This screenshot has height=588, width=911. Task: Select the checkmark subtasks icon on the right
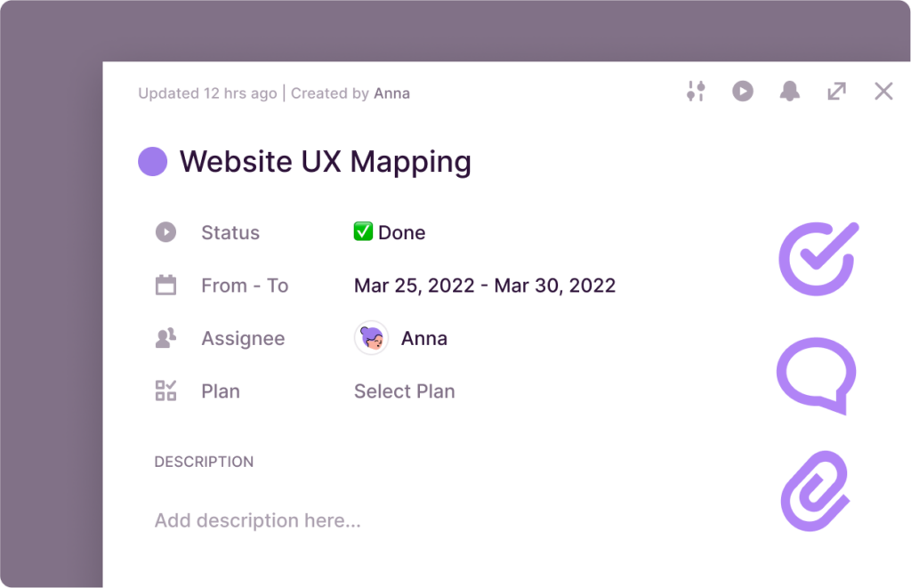[818, 259]
